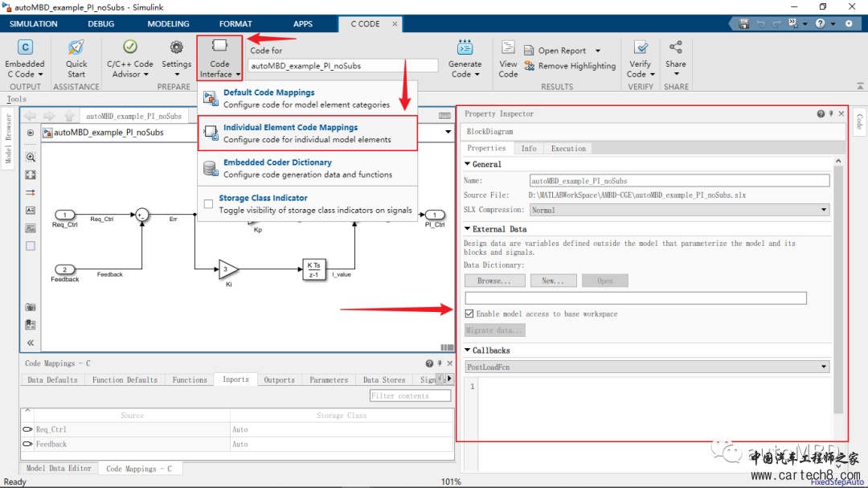This screenshot has height=488, width=868.
Task: Click the Generate Code icon
Action: pos(465,47)
